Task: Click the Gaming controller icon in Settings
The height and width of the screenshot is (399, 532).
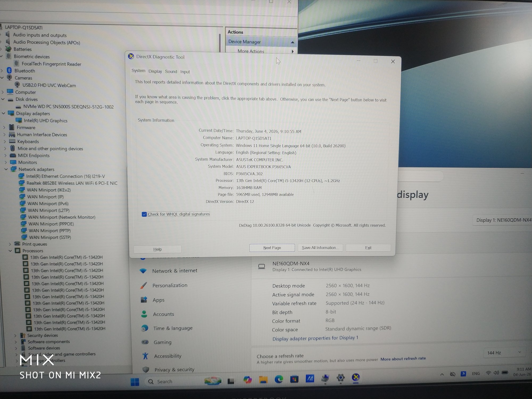Action: pos(145,342)
